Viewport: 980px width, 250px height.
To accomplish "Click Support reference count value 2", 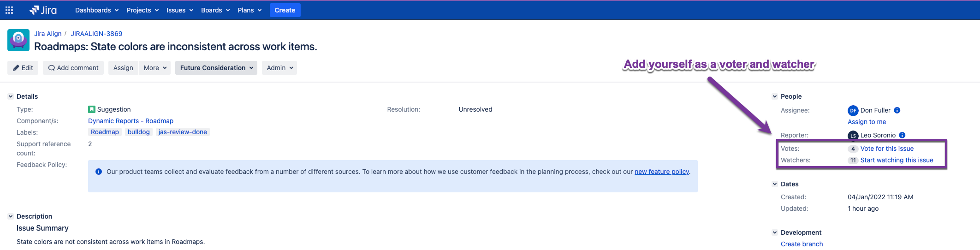I will (90, 144).
